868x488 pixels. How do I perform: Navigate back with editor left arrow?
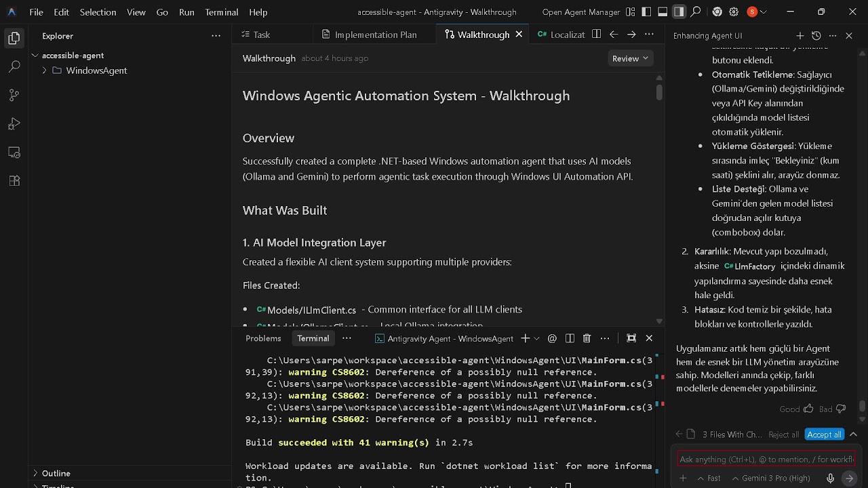614,35
